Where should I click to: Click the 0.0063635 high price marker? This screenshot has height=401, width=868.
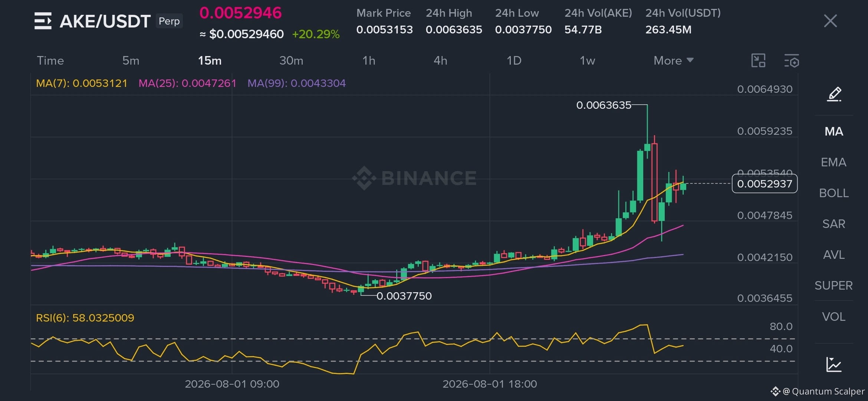[604, 105]
